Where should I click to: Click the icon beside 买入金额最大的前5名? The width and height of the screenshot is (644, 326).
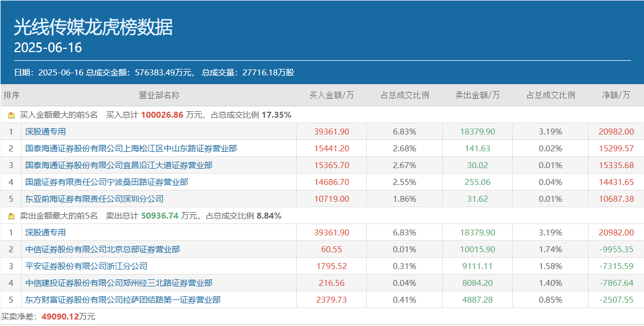click(x=11, y=115)
